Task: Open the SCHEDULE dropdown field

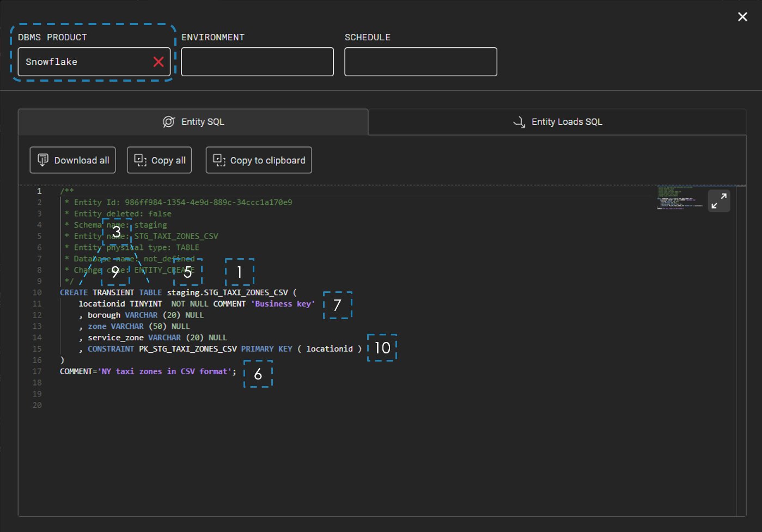Action: pos(420,62)
